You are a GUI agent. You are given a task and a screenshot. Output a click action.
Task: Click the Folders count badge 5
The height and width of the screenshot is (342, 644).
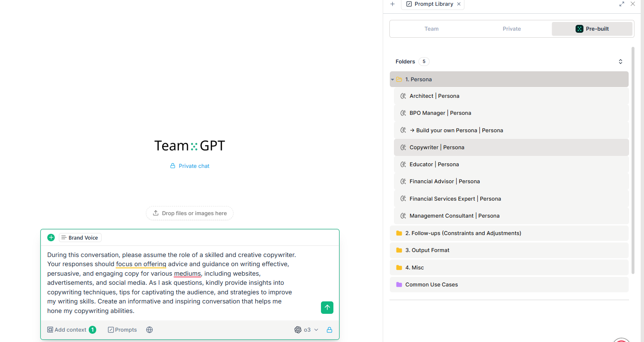pos(424,62)
